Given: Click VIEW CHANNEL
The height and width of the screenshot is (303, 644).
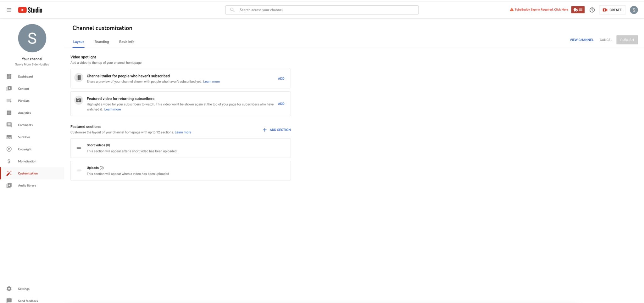Looking at the screenshot, I should point(581,40).
